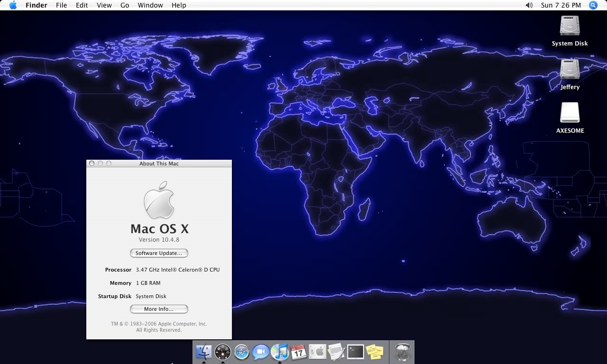Viewport: 607px width, 364px height.
Task: Open the Window menu
Action: coord(150,5)
